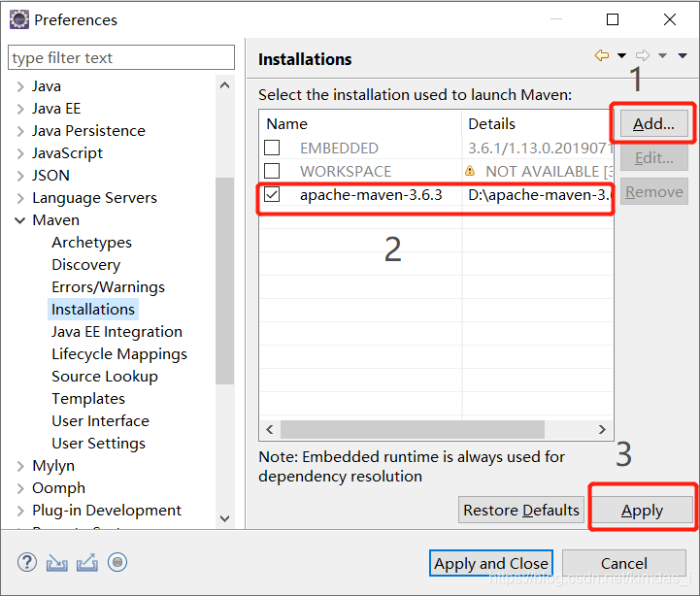Expand the Java EE tree node

(x=20, y=109)
